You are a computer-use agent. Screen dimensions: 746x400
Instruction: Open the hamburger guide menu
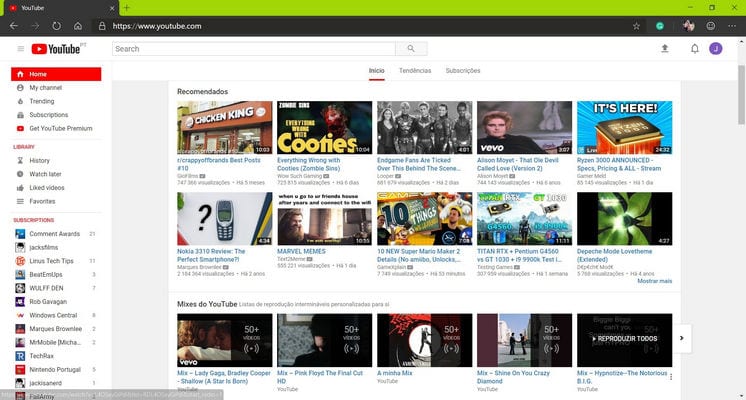(x=21, y=49)
